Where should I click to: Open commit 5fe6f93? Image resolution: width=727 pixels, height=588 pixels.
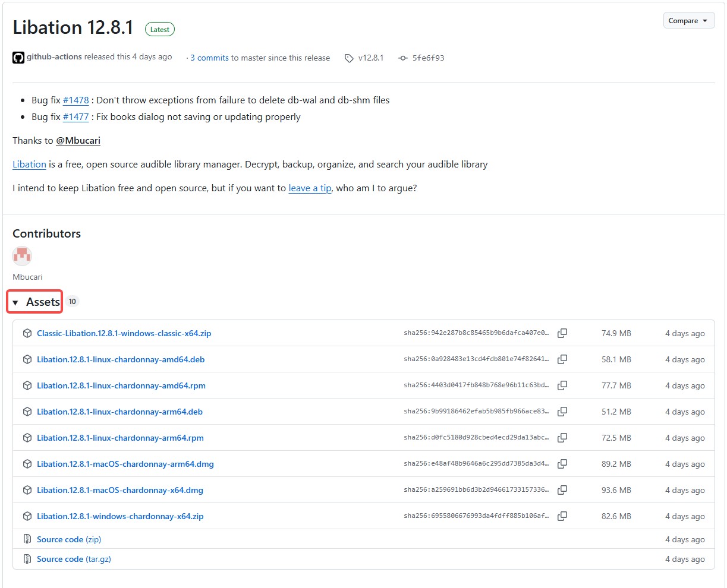pyautogui.click(x=428, y=58)
